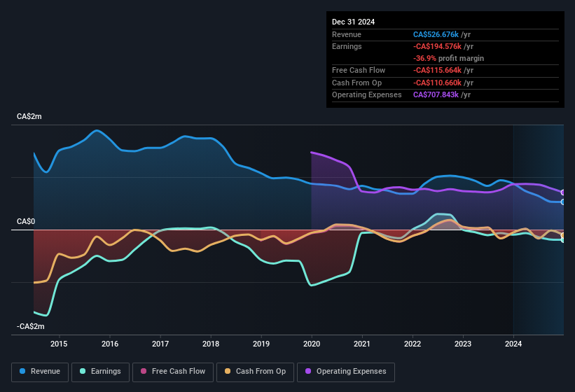Click the blue Revenue end-point marker

pyautogui.click(x=563, y=202)
